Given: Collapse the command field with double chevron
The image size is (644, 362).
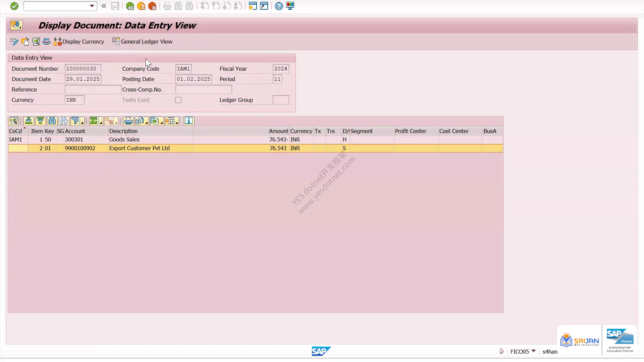Looking at the screenshot, I should point(104,6).
